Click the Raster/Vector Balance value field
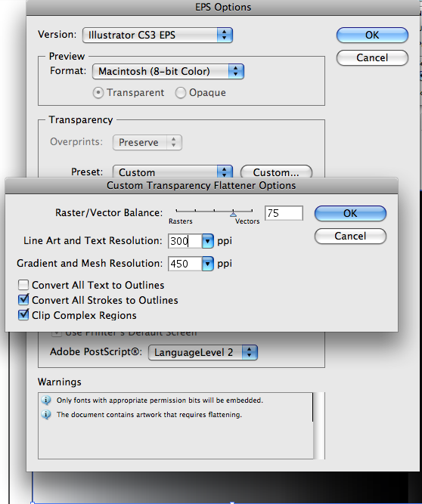Viewport: 422px width, 504px height. (x=284, y=213)
